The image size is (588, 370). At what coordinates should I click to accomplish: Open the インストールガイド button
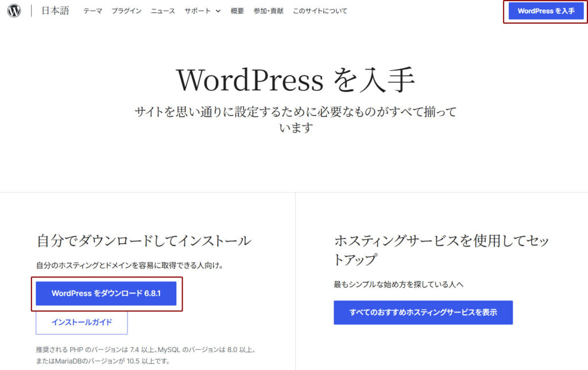(x=82, y=322)
